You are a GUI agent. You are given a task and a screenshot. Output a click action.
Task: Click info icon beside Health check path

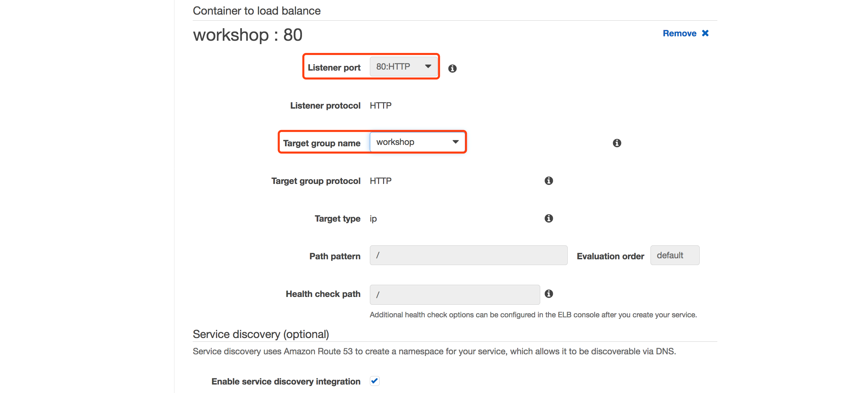(x=549, y=294)
